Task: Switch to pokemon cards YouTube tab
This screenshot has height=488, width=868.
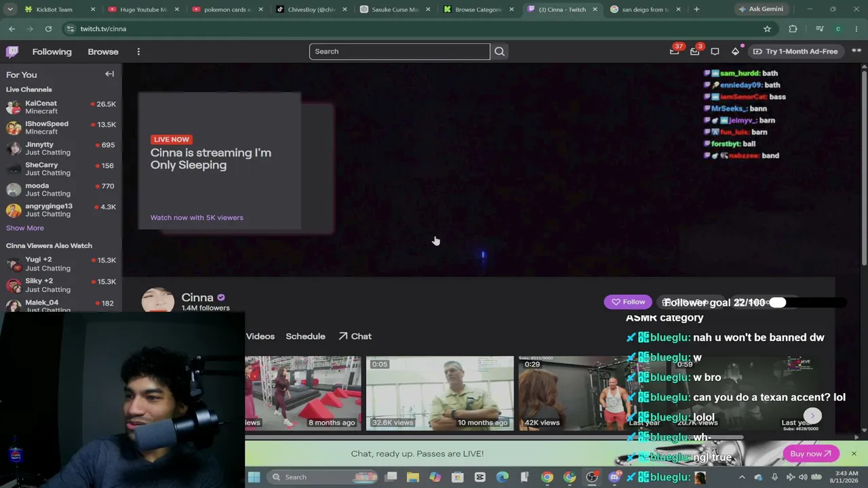Action: 226,9
